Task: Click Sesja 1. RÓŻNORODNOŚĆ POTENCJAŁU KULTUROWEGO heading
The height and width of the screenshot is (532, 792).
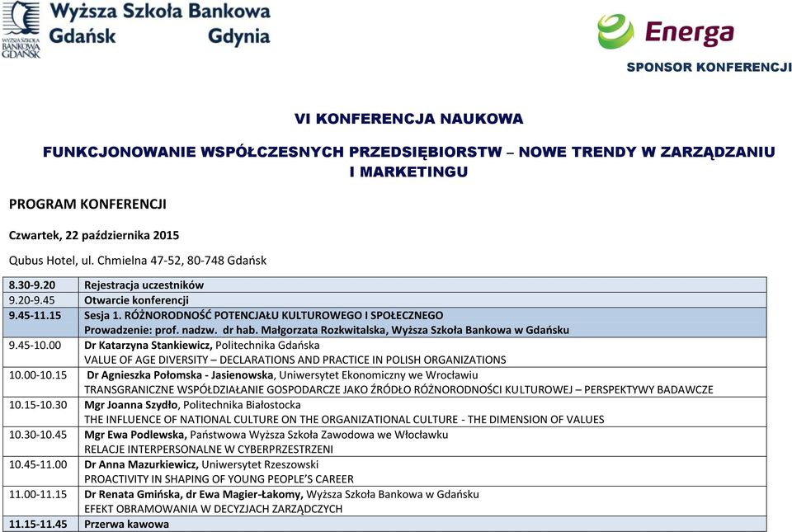Action: [264, 315]
